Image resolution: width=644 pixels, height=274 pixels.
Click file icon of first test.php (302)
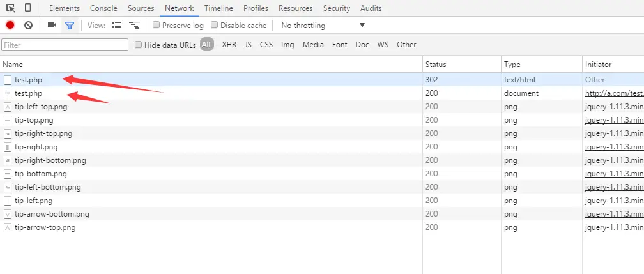click(x=8, y=80)
